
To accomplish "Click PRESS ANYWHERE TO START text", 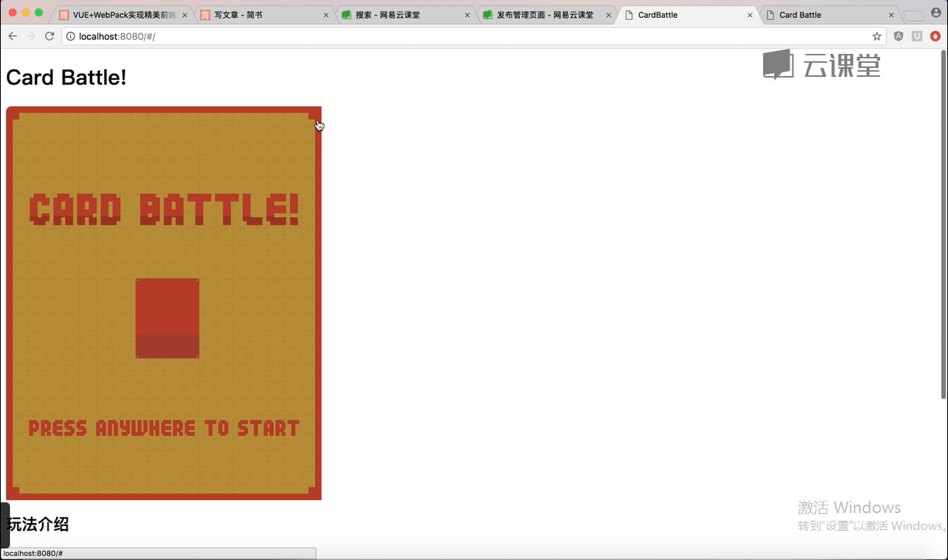I will click(164, 428).
